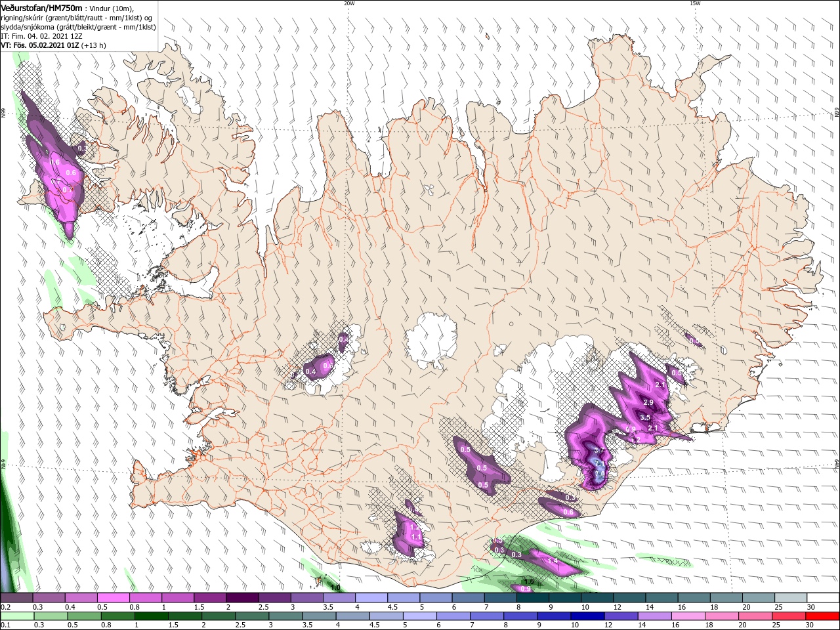The image size is (840, 630).
Task: Pick the snow scale swatch between 9 and 10
Action: click(x=565, y=598)
